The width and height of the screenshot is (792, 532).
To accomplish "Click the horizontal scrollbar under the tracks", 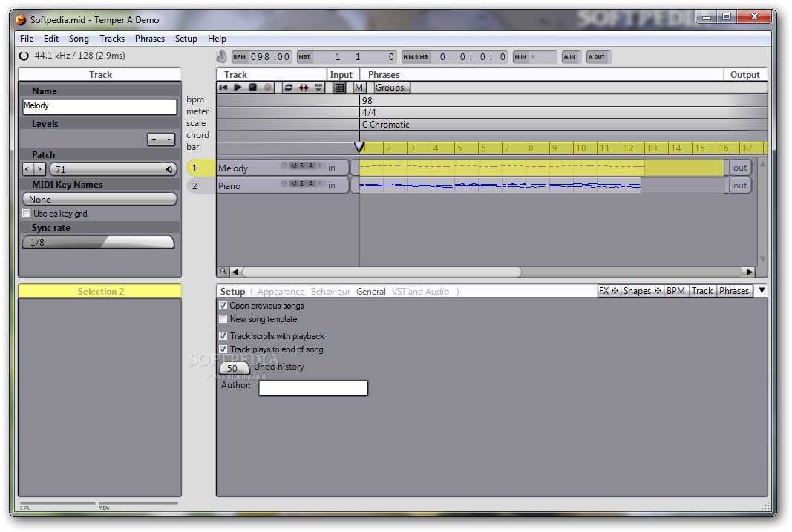I will click(x=382, y=272).
